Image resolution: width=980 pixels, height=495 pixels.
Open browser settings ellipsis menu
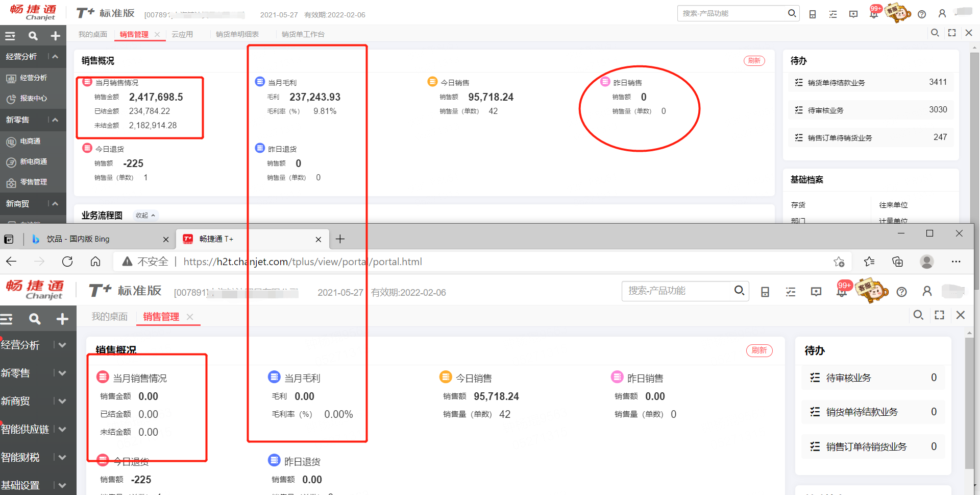coord(956,262)
